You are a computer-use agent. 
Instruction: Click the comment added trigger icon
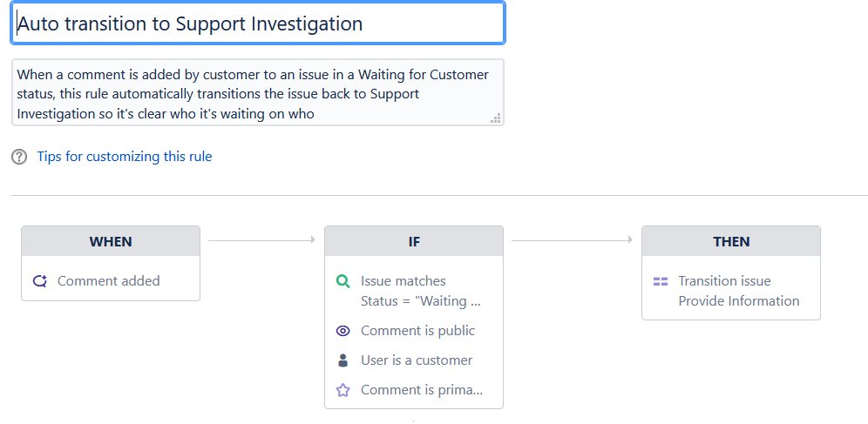(x=40, y=281)
